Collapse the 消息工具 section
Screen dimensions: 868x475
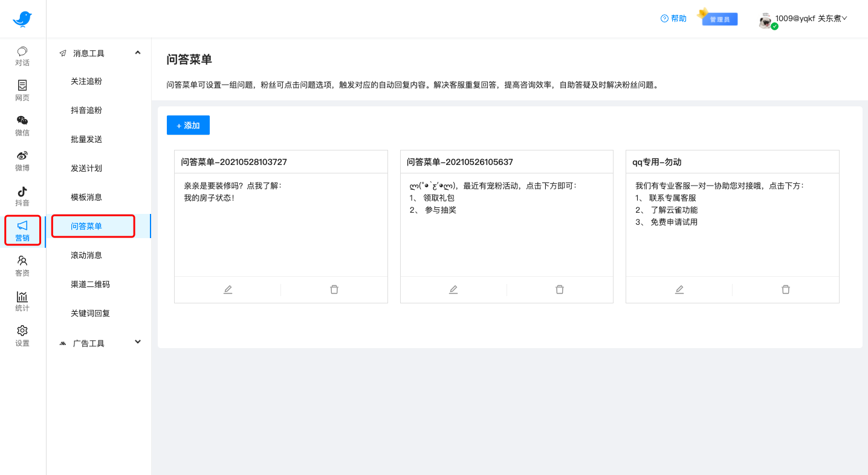(x=137, y=53)
